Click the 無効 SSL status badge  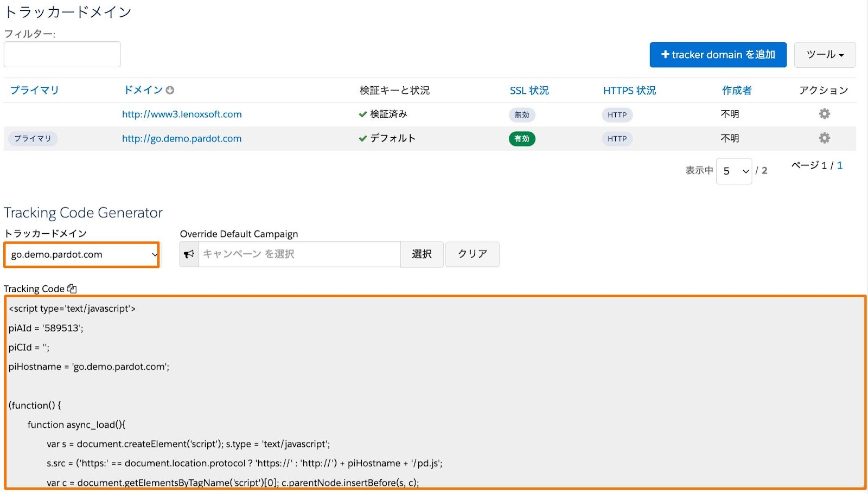click(x=522, y=115)
